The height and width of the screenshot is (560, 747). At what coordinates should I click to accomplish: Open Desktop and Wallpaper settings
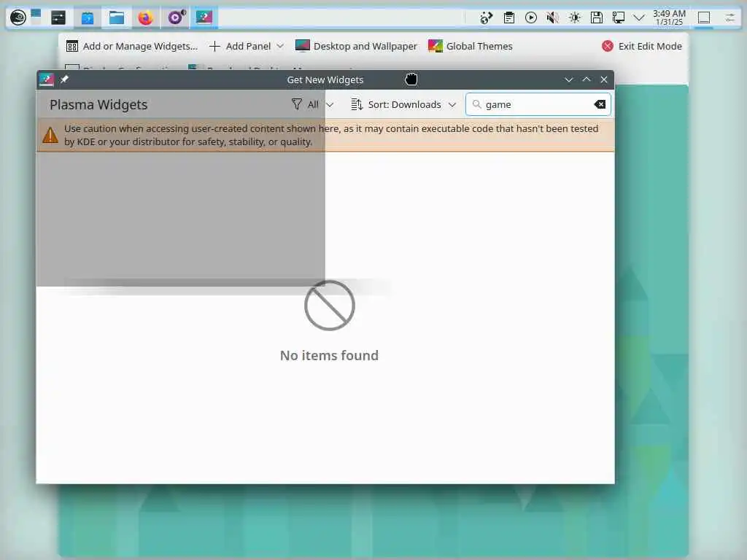[x=356, y=46]
